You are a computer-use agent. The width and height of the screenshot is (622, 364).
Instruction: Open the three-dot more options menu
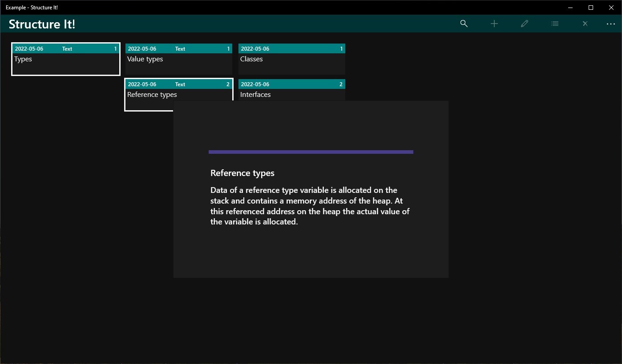pyautogui.click(x=610, y=24)
